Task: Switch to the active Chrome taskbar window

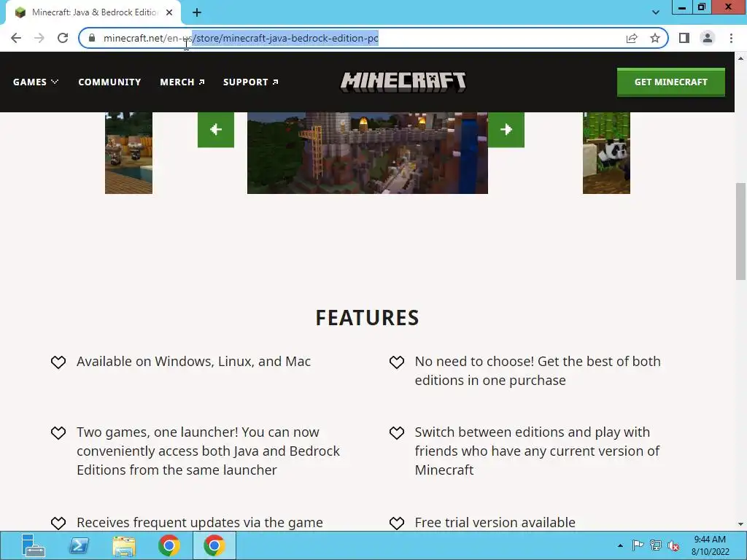Action: coord(214,545)
